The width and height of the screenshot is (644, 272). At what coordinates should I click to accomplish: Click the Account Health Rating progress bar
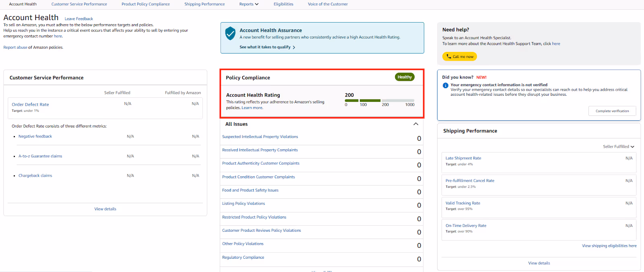[x=380, y=100]
